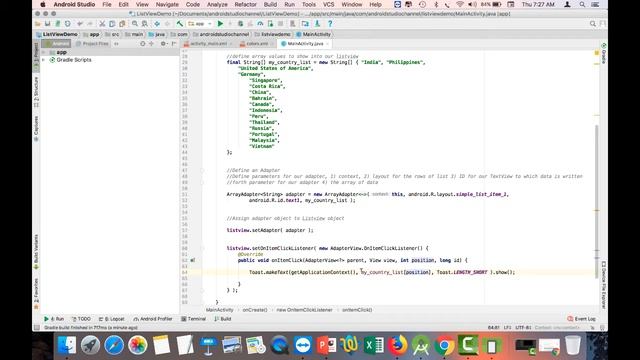Open Firefox from the Dock
Screen dimensions: 640x360
397,345
